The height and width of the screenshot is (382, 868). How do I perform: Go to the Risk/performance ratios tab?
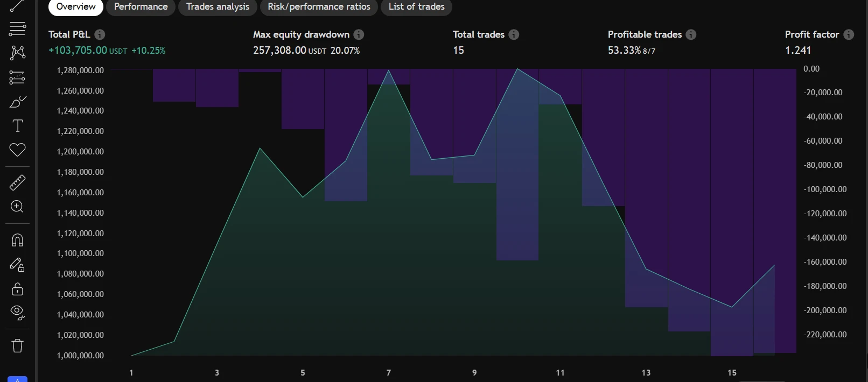pos(319,7)
